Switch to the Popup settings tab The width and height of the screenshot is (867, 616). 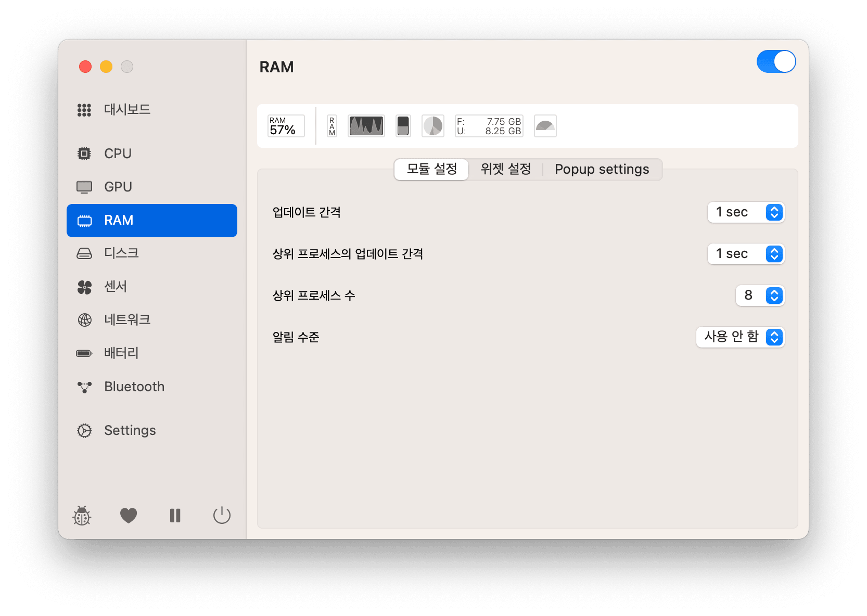click(602, 169)
